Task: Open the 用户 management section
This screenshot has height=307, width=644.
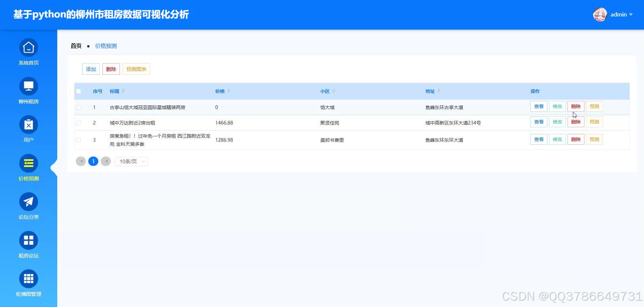Action: pyautogui.click(x=28, y=129)
